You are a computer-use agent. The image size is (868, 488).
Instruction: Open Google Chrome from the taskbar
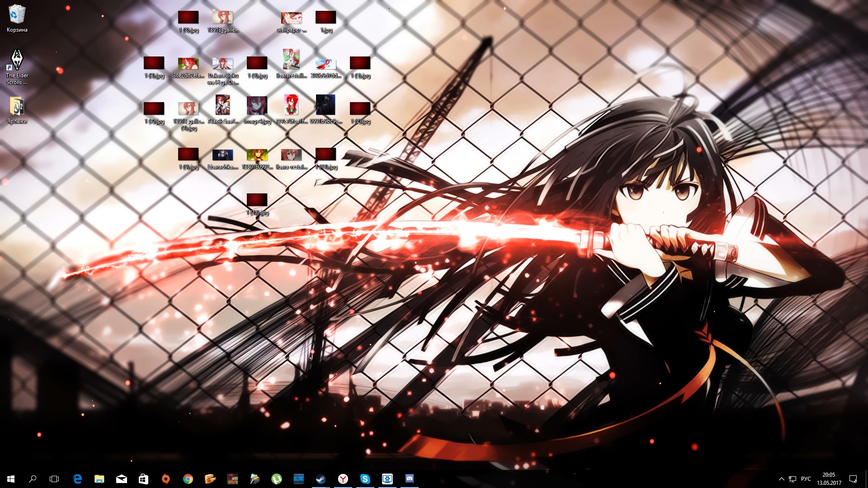[x=188, y=479]
